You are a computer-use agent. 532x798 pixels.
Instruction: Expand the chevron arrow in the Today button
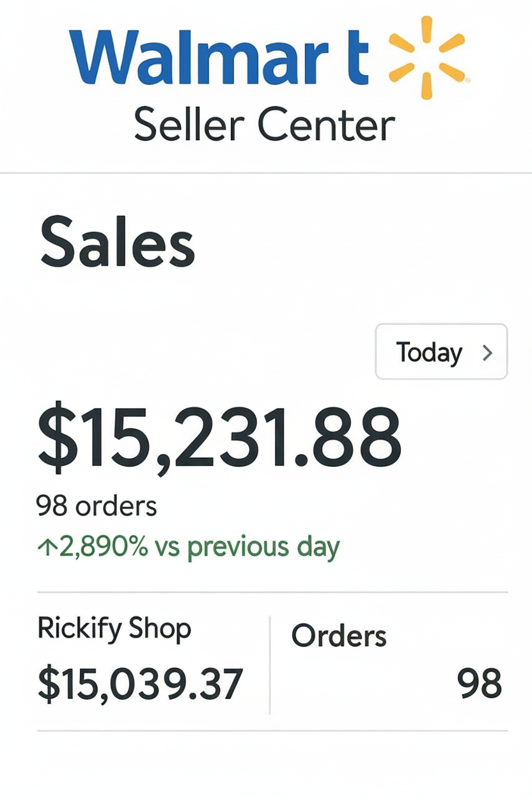488,352
